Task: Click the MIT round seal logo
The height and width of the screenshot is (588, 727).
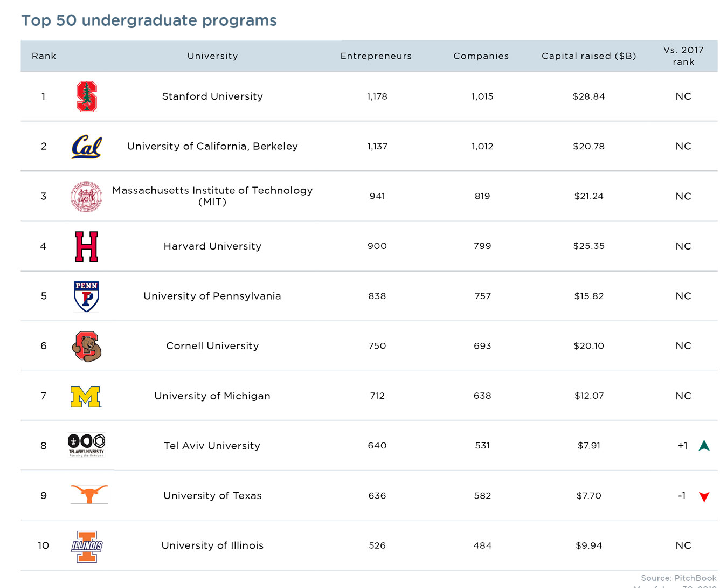Action: [x=86, y=197]
